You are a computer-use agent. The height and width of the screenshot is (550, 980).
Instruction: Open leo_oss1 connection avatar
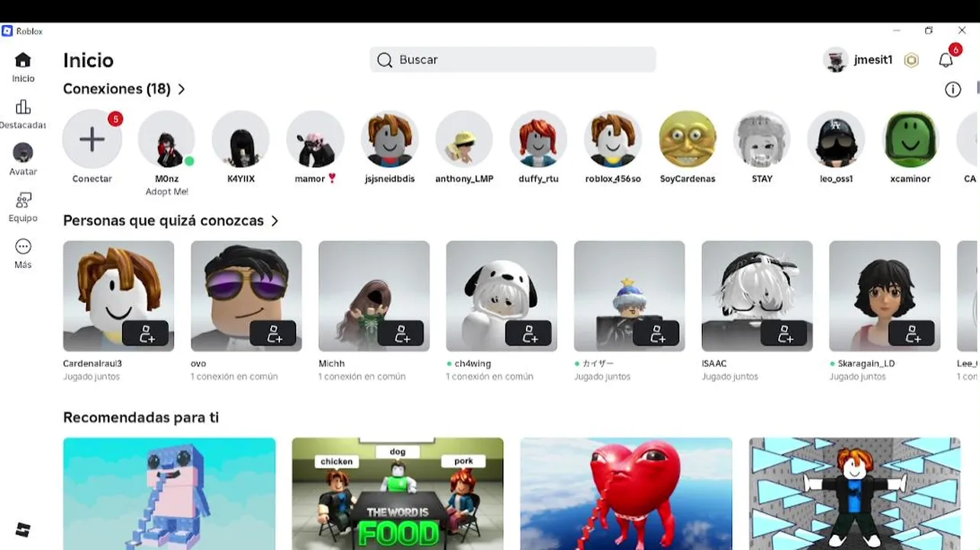(837, 139)
